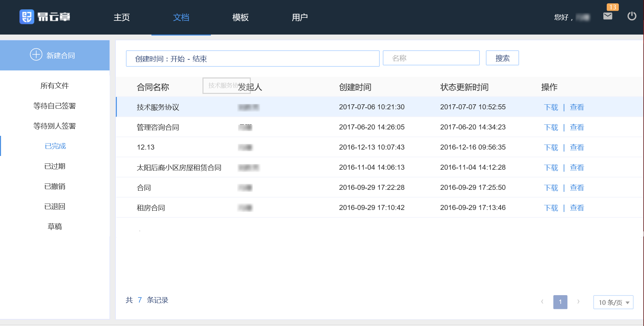Select the 太阳后裔小区房屋租赁合同 row
Viewport: 644px width, 326px height.
point(179,168)
